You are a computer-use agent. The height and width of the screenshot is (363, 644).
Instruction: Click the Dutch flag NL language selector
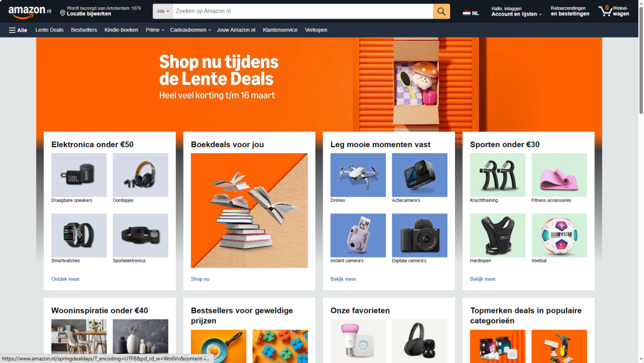470,13
